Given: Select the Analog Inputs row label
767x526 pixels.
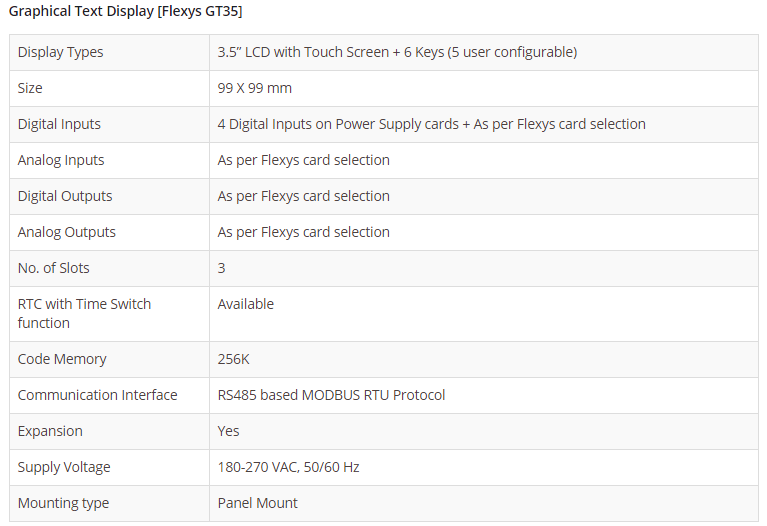Looking at the screenshot, I should click(61, 160).
